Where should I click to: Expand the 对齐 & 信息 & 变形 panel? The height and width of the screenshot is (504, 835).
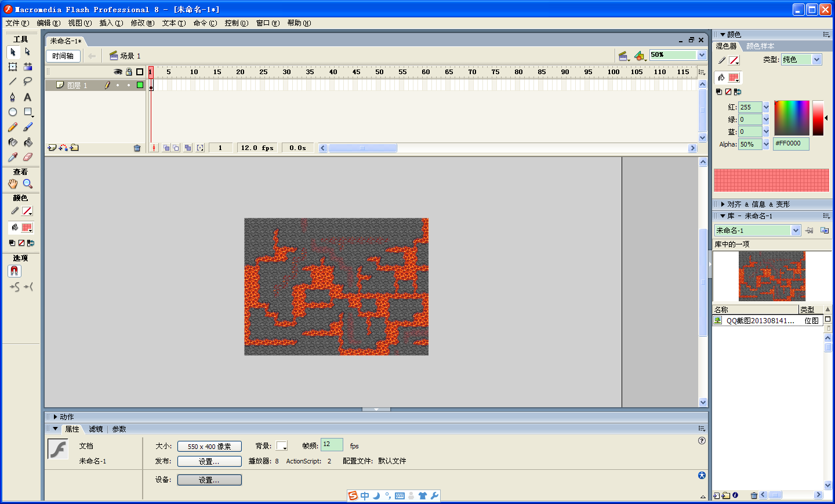[723, 204]
